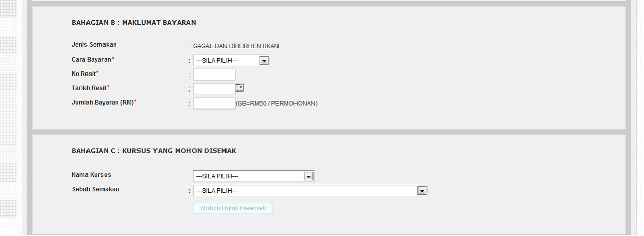Select the Jumlah Bayaran (RM) input box
This screenshot has width=644, height=236.
(x=214, y=103)
